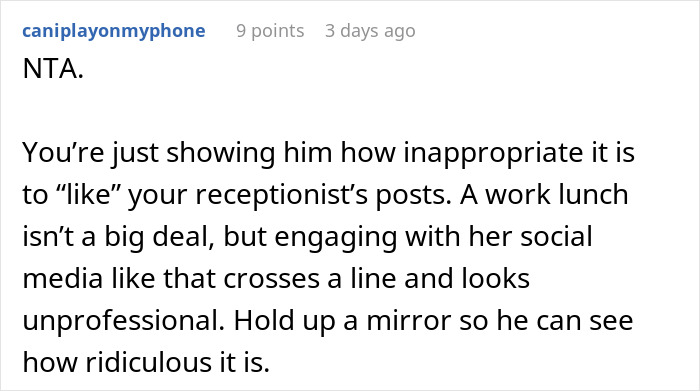Screen dimensions: 700x391
Task: Click the word "engaging" in the comment
Action: coord(335,237)
